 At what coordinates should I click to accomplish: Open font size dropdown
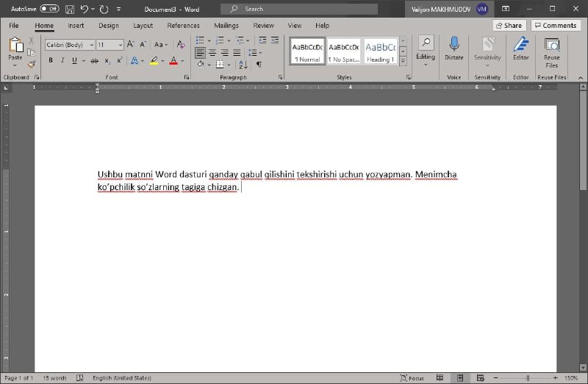pyautogui.click(x=121, y=45)
